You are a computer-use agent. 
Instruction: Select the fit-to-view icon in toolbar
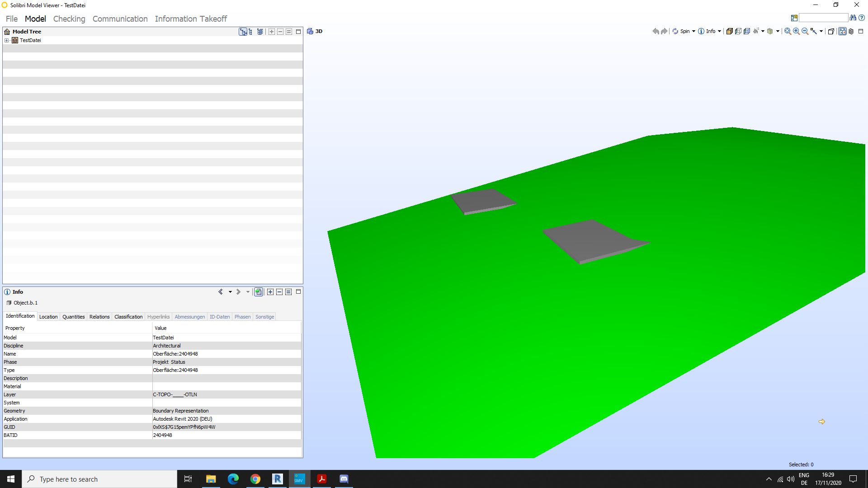788,31
